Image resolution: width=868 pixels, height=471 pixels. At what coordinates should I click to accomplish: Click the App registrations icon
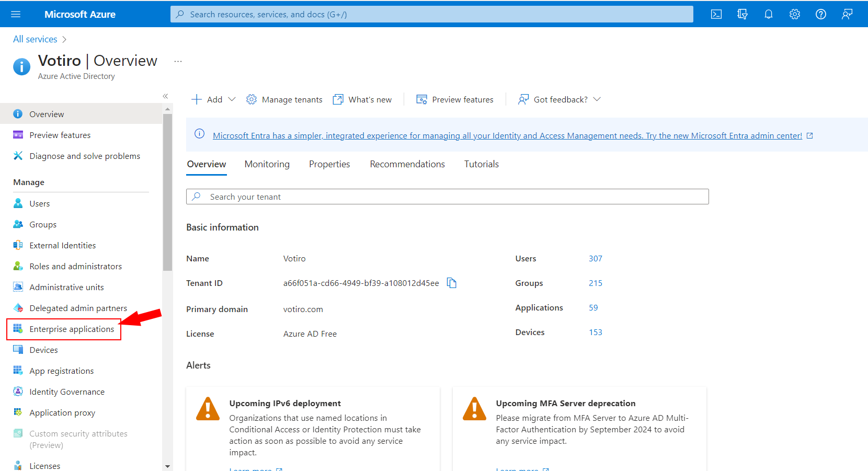[18, 371]
